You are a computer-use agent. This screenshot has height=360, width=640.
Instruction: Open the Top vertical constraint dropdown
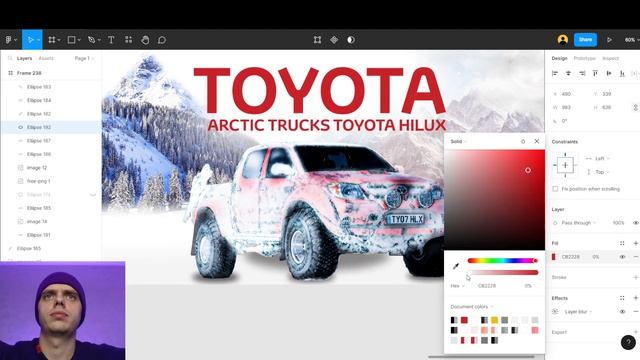coord(601,172)
